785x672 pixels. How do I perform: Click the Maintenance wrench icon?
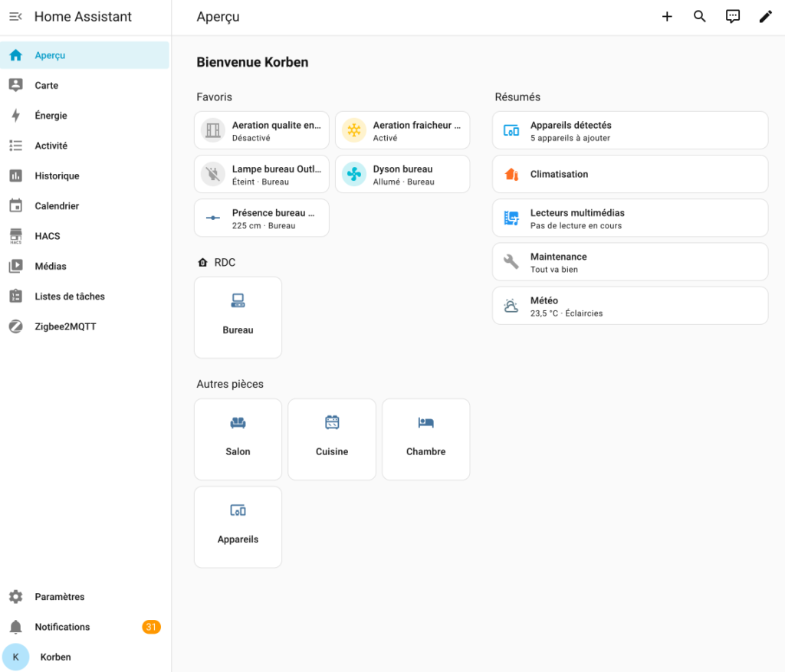click(511, 262)
